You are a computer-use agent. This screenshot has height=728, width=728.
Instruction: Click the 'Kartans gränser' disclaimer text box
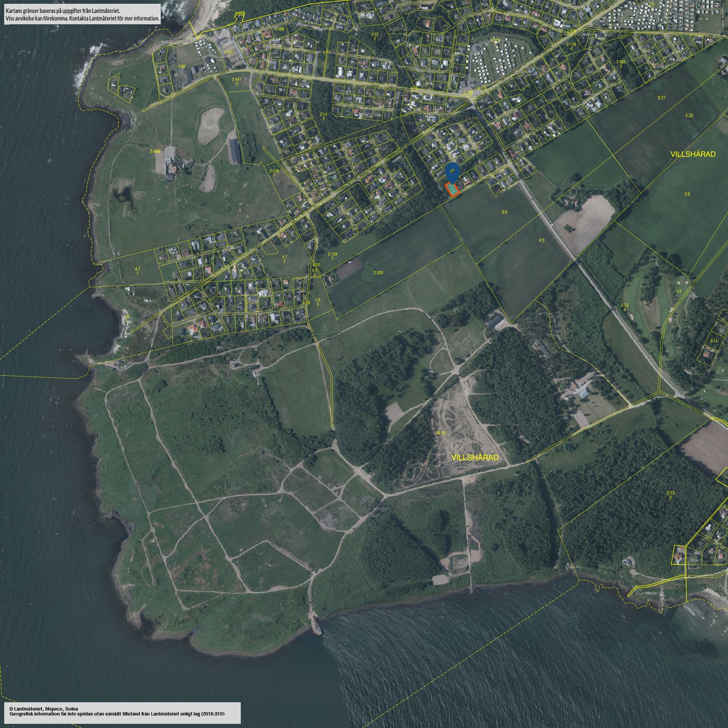[82, 14]
